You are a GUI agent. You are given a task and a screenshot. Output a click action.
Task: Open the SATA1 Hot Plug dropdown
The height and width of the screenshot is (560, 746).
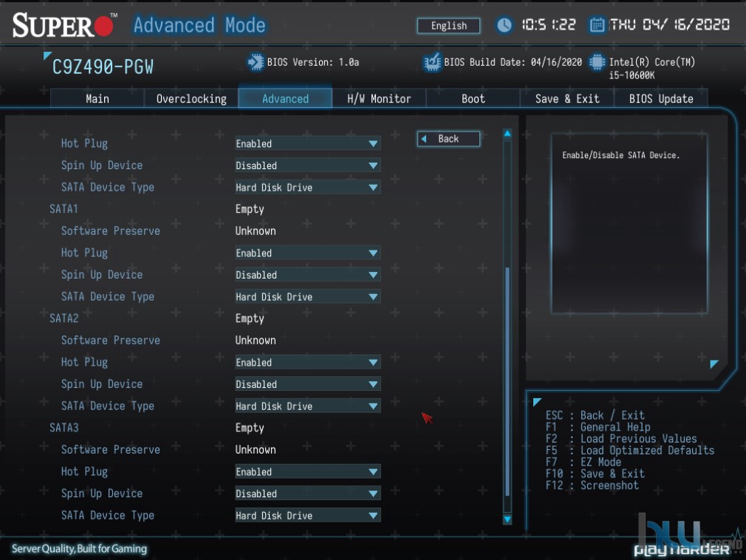(x=308, y=253)
